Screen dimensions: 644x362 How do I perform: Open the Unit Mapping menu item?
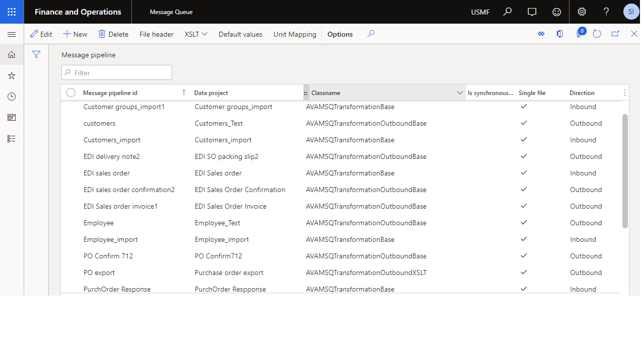coord(295,34)
